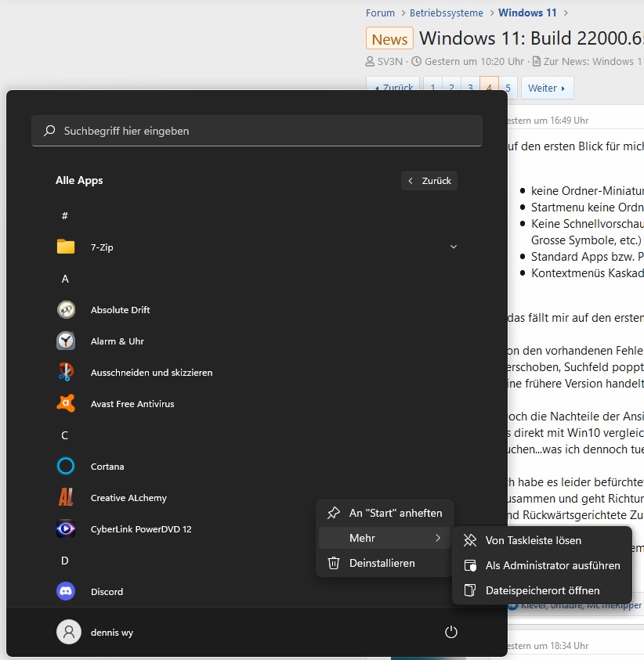
Task: Open the power options button
Action: click(x=451, y=632)
